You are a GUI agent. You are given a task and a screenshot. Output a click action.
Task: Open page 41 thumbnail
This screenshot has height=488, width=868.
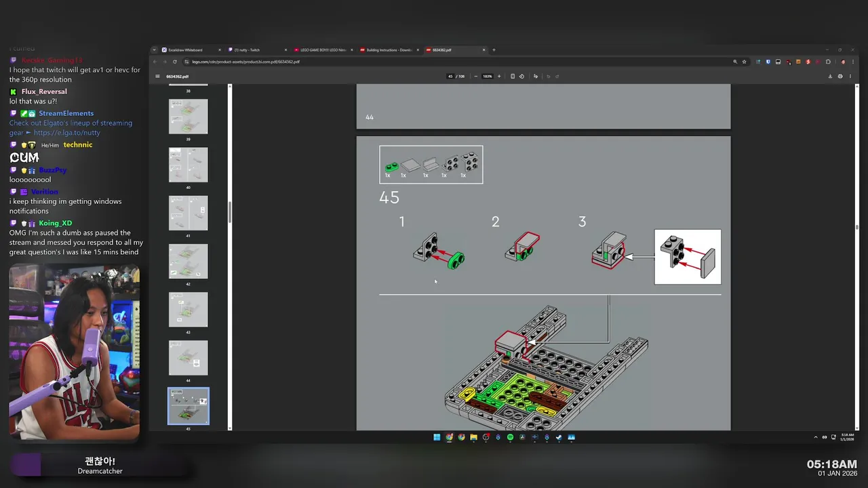tap(189, 213)
